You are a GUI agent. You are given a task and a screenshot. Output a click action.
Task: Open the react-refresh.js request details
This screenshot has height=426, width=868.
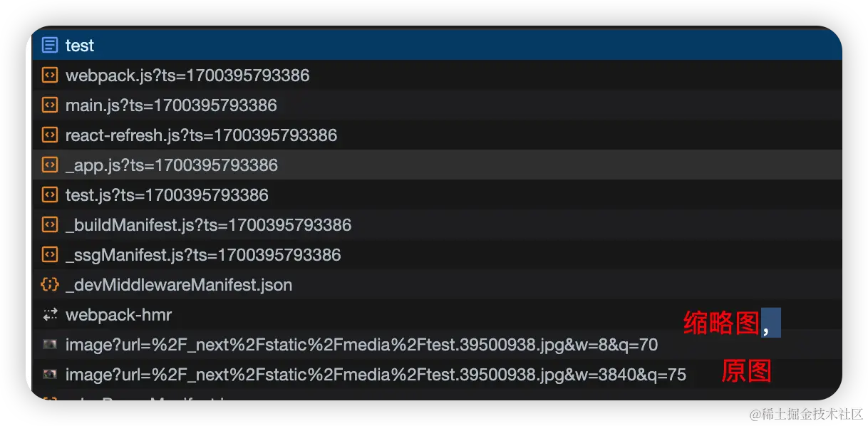coord(437,135)
